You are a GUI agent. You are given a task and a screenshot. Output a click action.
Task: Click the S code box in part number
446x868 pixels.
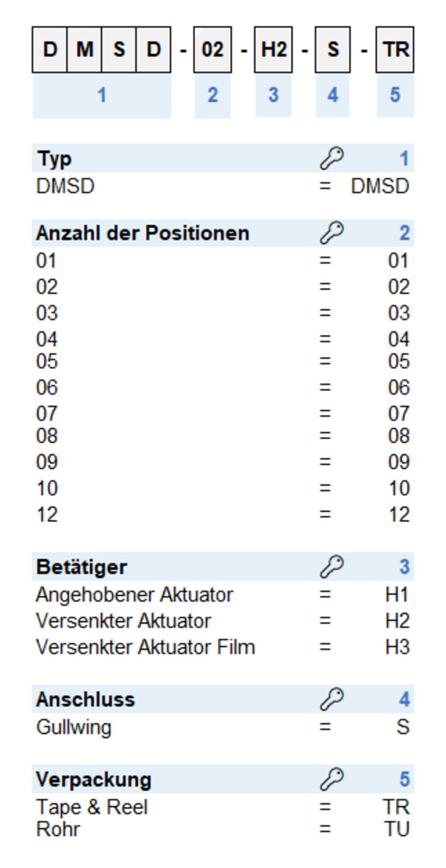[x=333, y=50]
